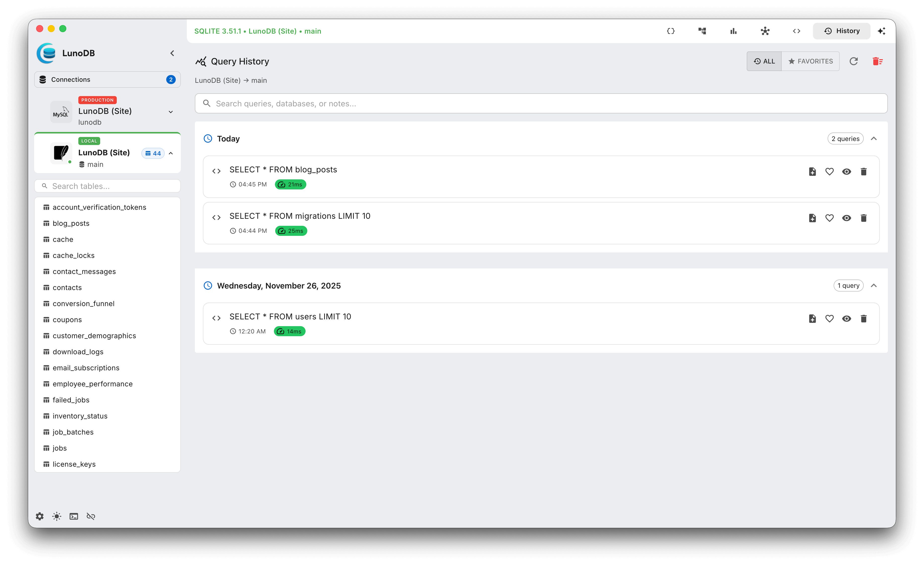The width and height of the screenshot is (924, 565).
Task: Click the MySQL connection icon
Action: 61,112
